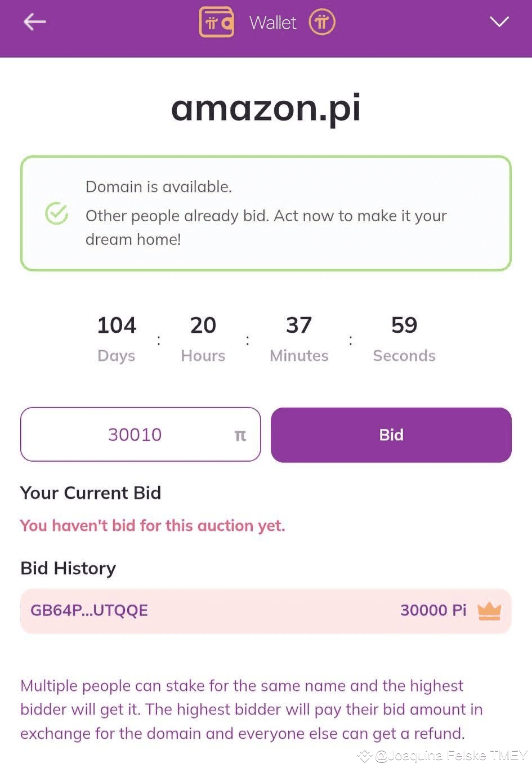The image size is (532, 768).
Task: Click the 104 Days countdown value
Action: pyautogui.click(x=117, y=325)
